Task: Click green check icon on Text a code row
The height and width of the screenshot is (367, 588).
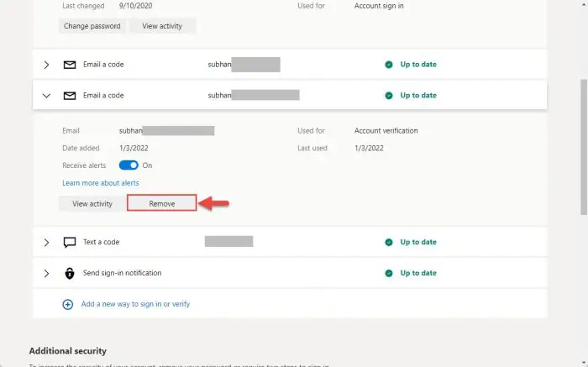Action: tap(389, 242)
